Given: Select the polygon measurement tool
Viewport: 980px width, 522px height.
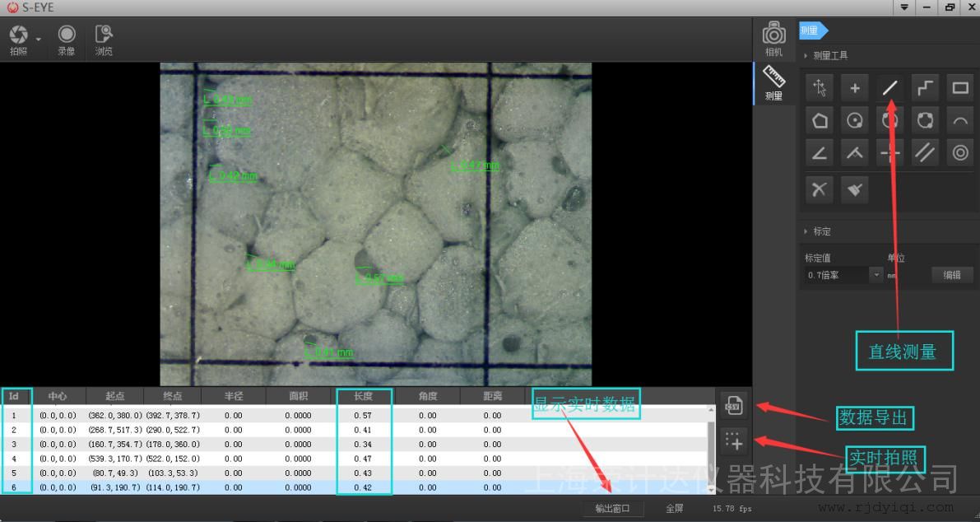Looking at the screenshot, I should tap(820, 121).
